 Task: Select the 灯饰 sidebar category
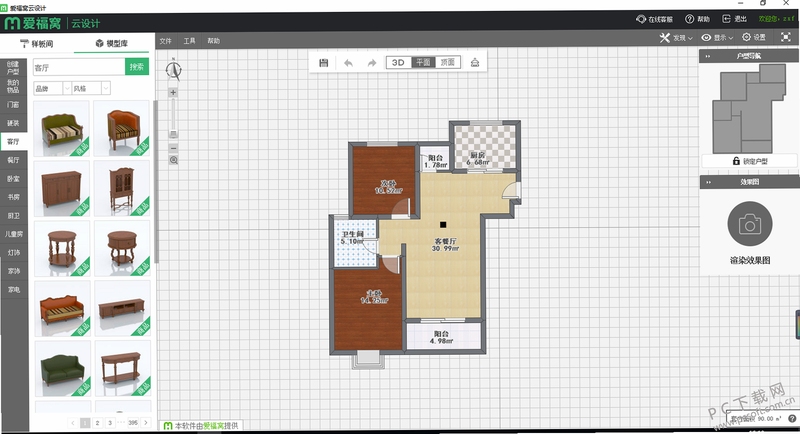(13, 252)
